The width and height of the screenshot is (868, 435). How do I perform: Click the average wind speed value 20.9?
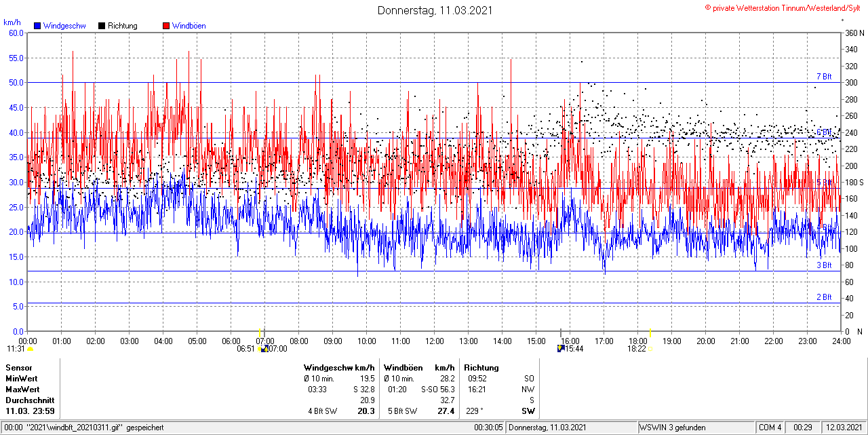coord(367,400)
